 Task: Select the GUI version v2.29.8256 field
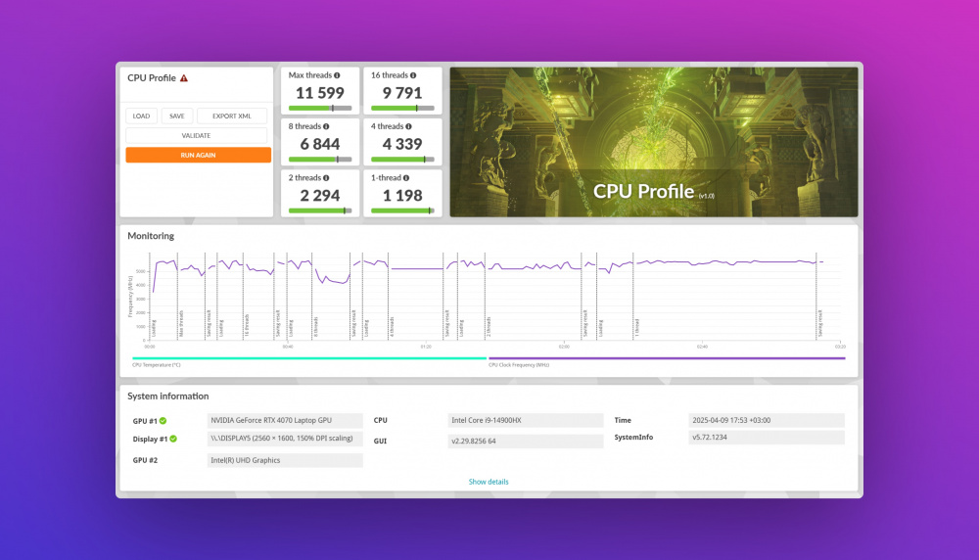tap(525, 441)
